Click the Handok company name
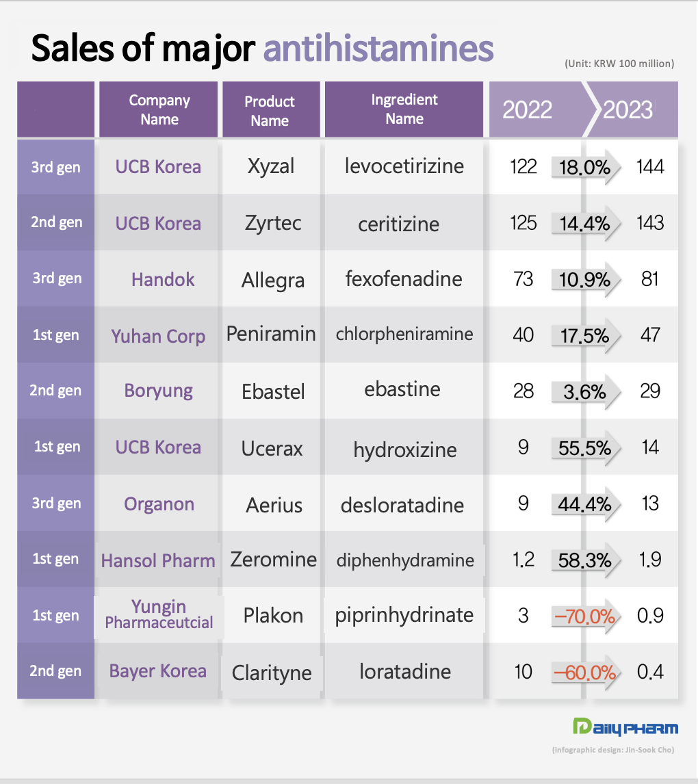This screenshot has width=698, height=784. [163, 279]
